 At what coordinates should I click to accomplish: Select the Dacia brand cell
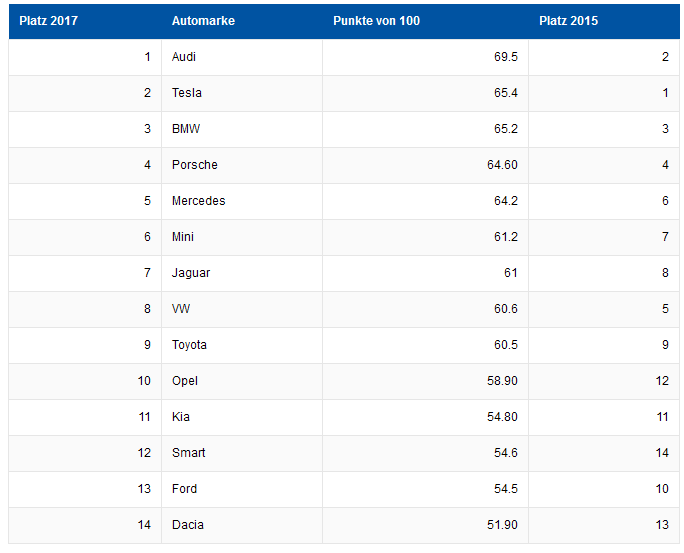(188, 525)
